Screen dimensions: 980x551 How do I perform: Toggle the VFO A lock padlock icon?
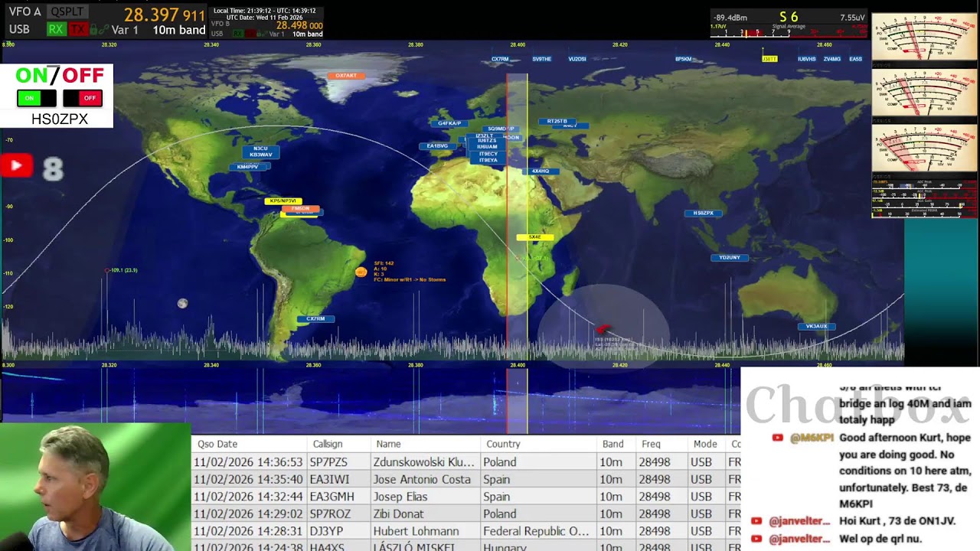pos(94,30)
